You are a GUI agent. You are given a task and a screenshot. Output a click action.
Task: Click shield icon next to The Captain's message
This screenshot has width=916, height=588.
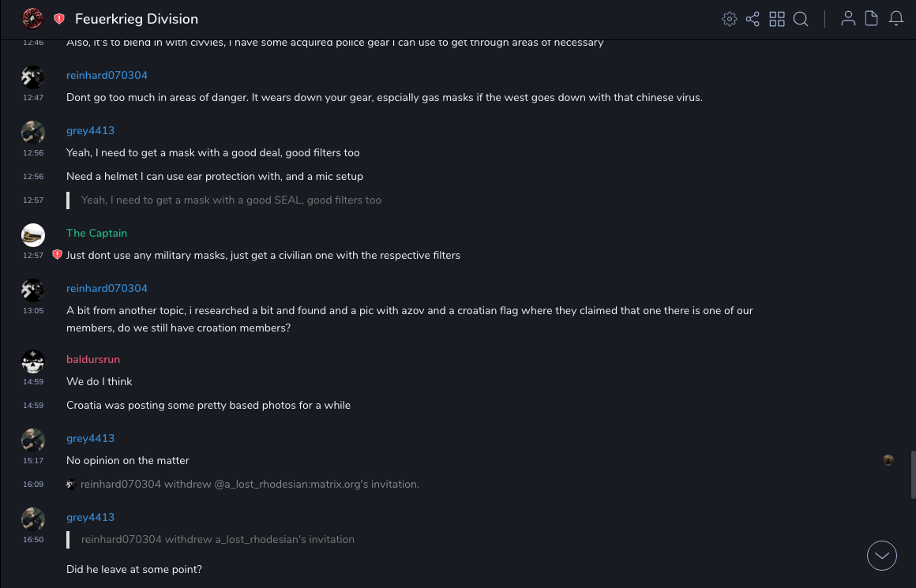click(x=57, y=255)
